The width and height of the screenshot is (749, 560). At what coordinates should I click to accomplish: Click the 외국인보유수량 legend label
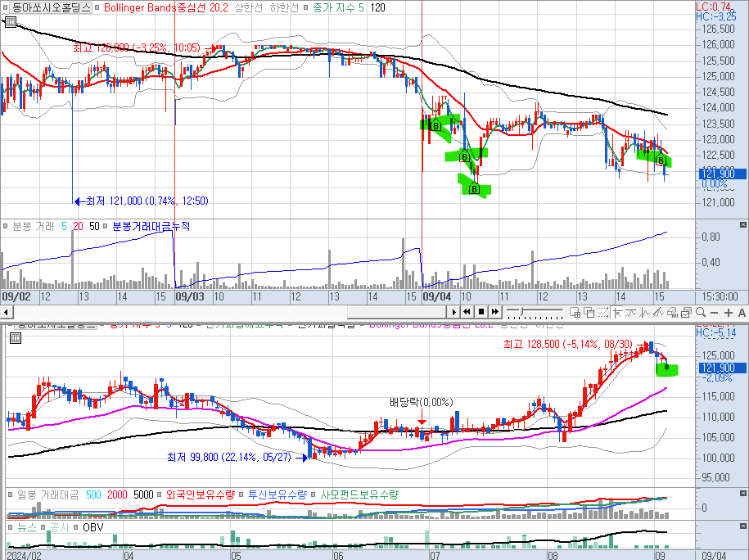(x=201, y=495)
